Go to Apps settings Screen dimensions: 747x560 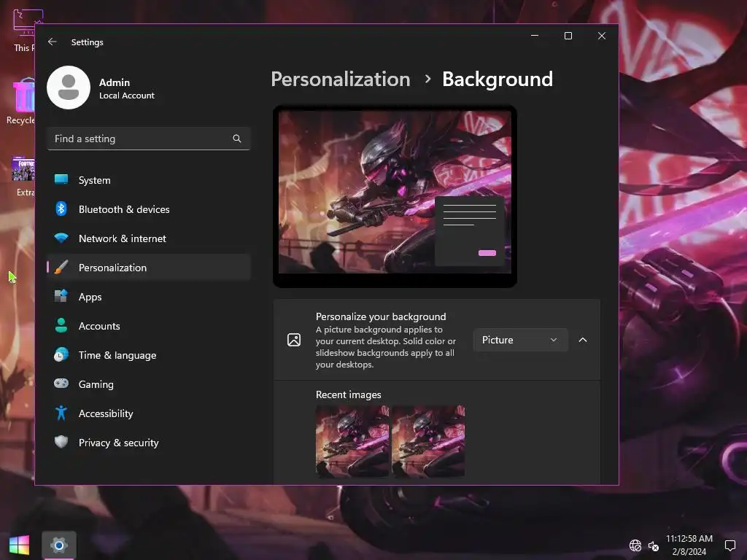[149, 297]
